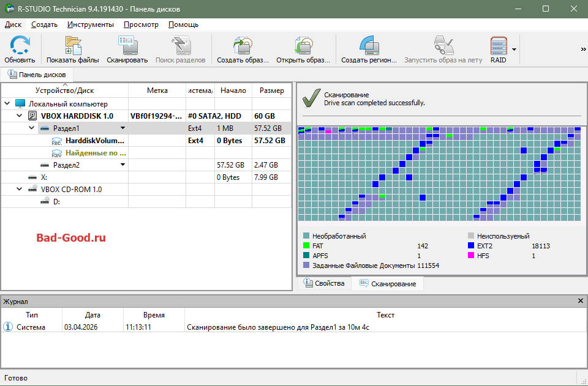Click the Создать регион toolbar icon
The height and width of the screenshot is (386, 588).
pos(369,46)
